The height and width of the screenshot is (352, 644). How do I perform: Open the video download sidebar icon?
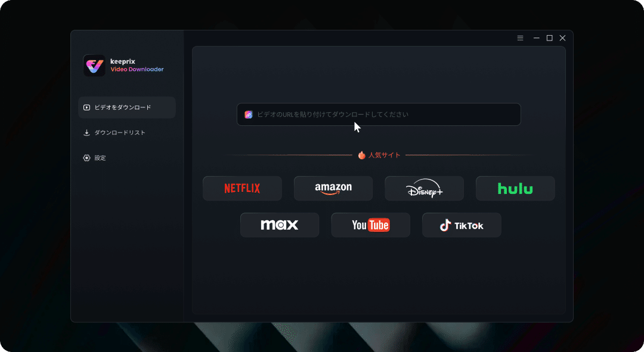click(85, 107)
